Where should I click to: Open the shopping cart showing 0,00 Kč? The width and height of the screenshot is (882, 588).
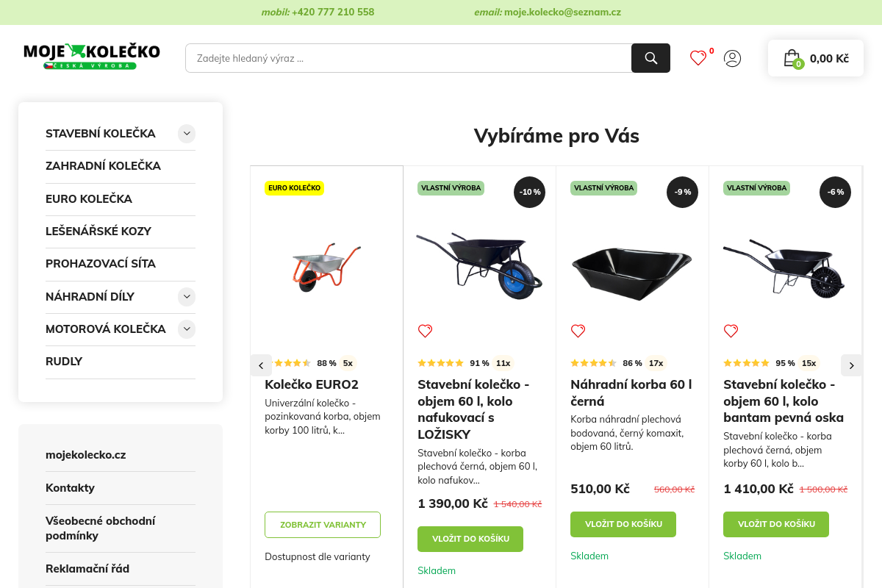(x=816, y=58)
